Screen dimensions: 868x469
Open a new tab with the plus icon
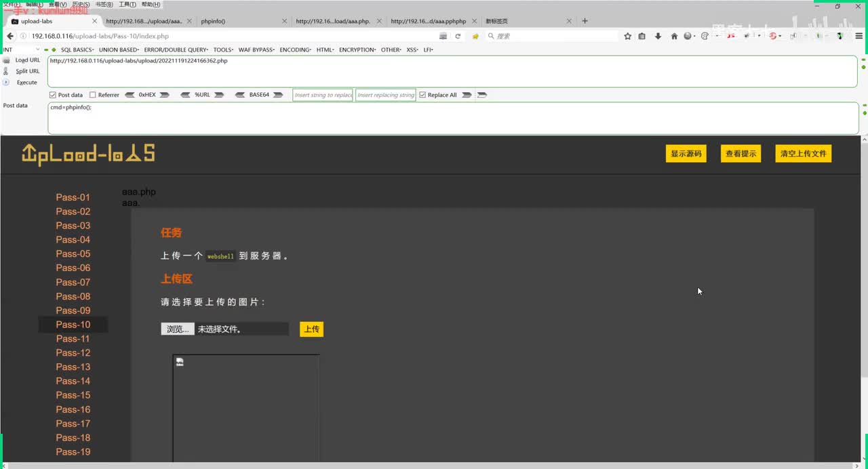585,21
